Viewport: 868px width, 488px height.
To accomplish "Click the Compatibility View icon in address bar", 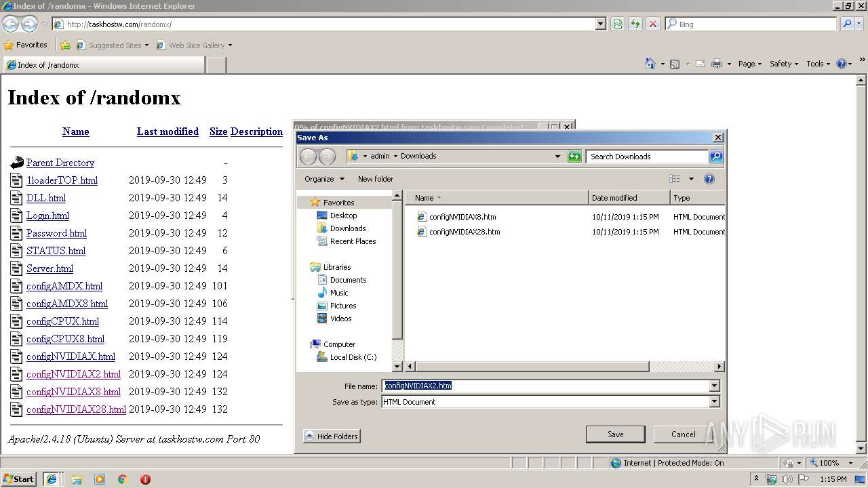I will [x=618, y=24].
